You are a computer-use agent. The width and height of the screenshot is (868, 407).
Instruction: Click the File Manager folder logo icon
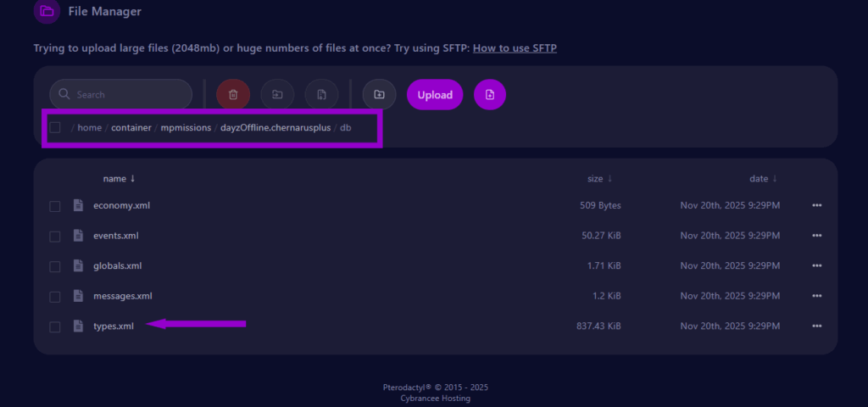tap(47, 12)
